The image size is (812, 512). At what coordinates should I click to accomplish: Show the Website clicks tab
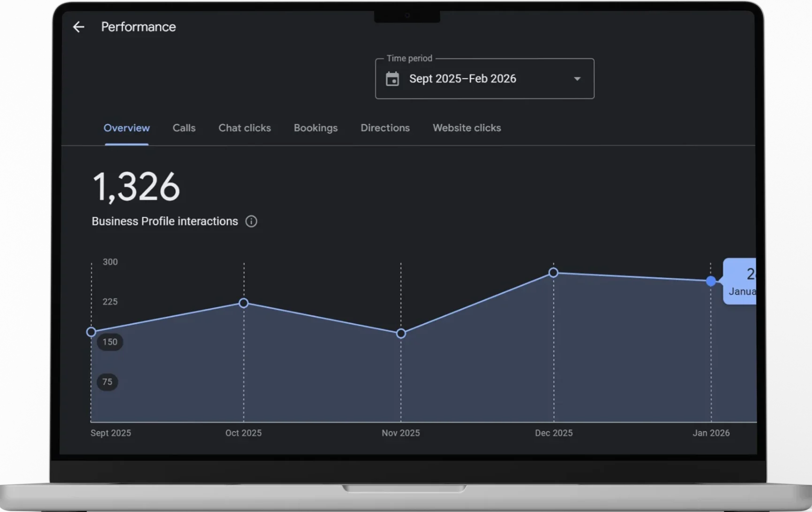pyautogui.click(x=466, y=128)
